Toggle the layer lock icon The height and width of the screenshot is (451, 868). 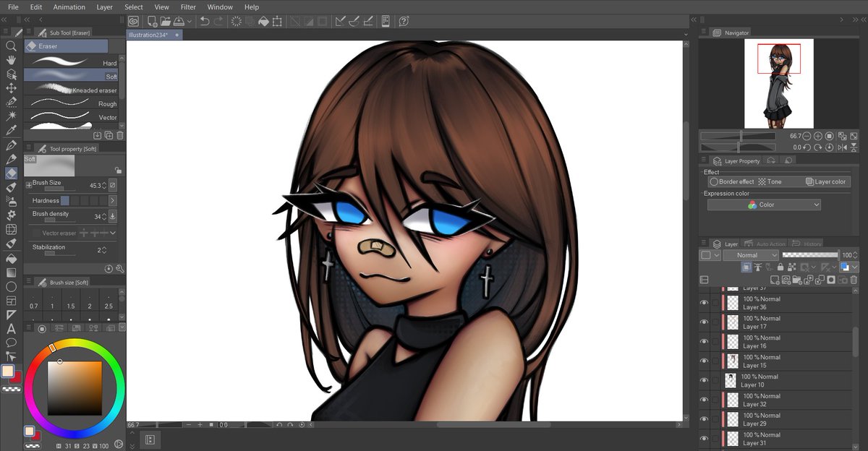tap(780, 267)
